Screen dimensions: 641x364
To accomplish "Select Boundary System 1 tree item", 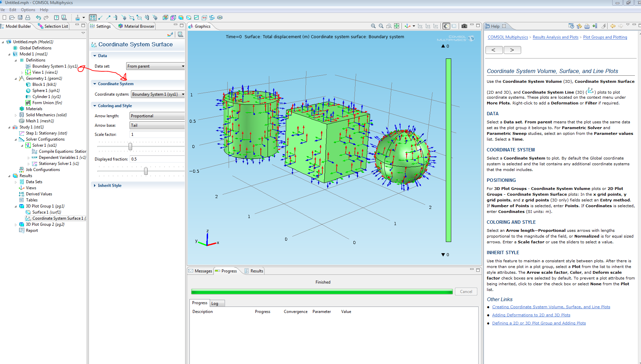I will 52,66.
